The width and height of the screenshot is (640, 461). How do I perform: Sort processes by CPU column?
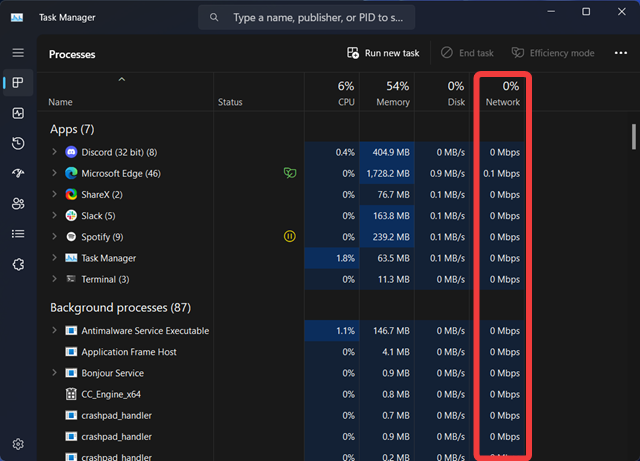coord(345,94)
